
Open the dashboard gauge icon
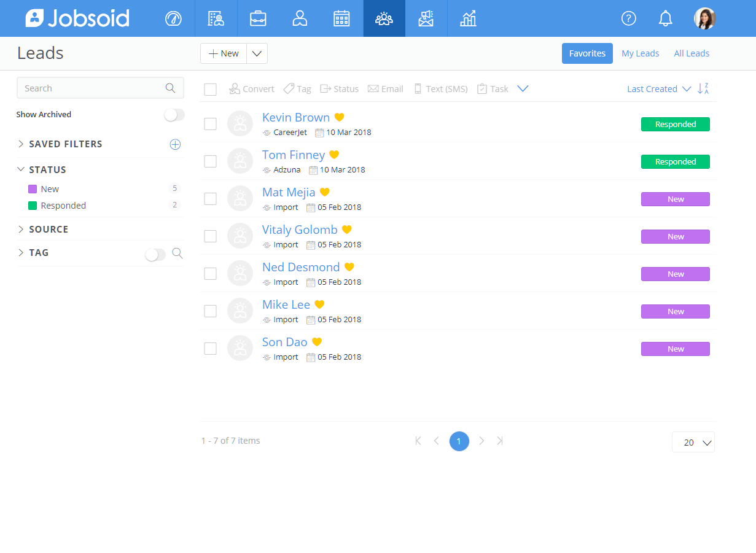pyautogui.click(x=174, y=18)
